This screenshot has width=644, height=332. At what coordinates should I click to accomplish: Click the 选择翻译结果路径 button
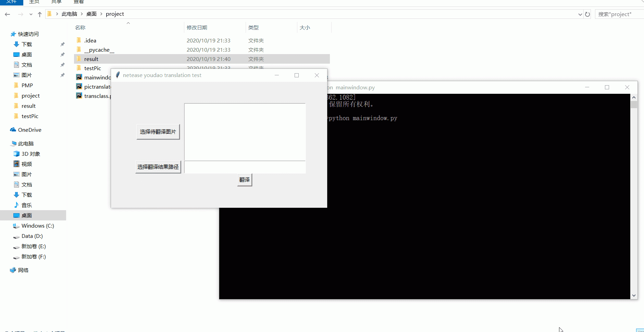pos(158,167)
